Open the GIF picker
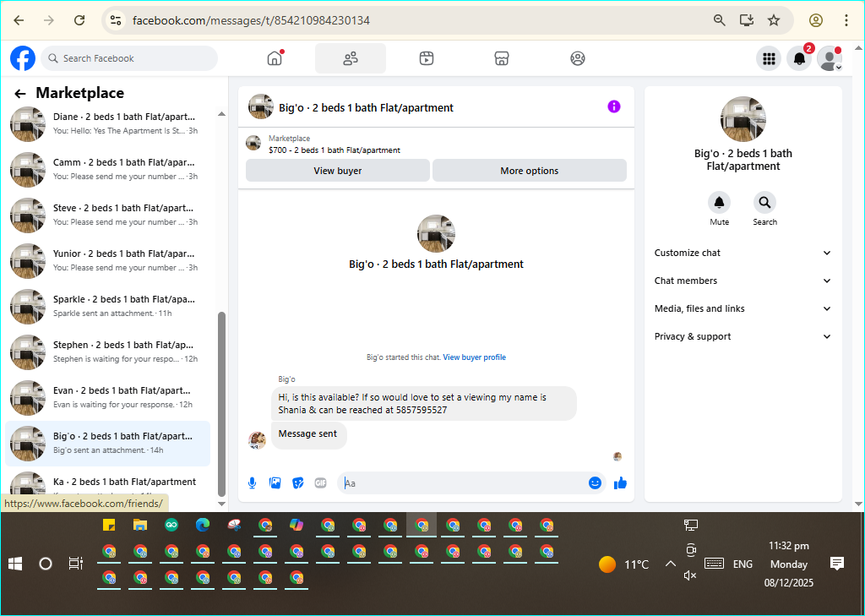This screenshot has width=865, height=616. click(x=320, y=483)
